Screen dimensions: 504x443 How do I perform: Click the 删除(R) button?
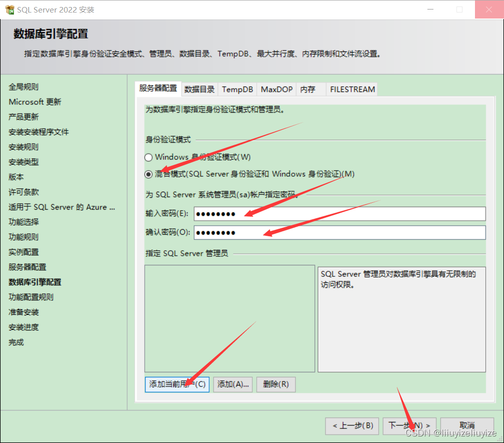[x=276, y=384]
